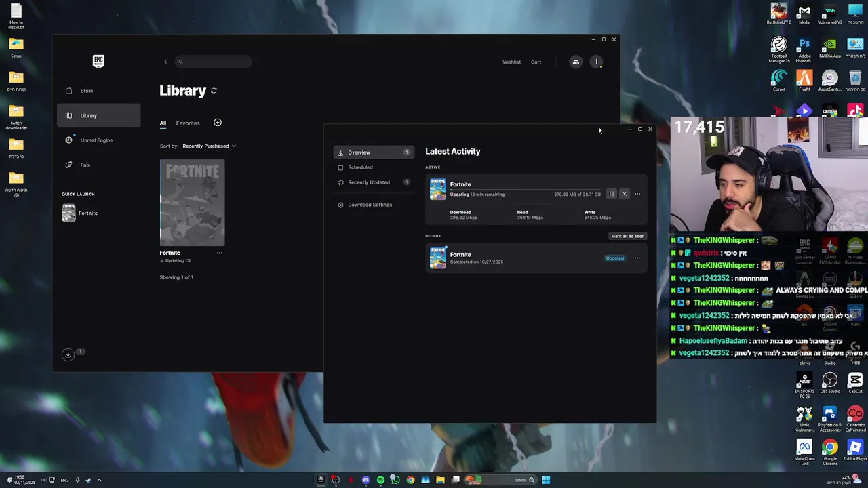Click the Updated badge for recent Fortnite
Viewport: 868px width, 488px height.
tap(615, 258)
